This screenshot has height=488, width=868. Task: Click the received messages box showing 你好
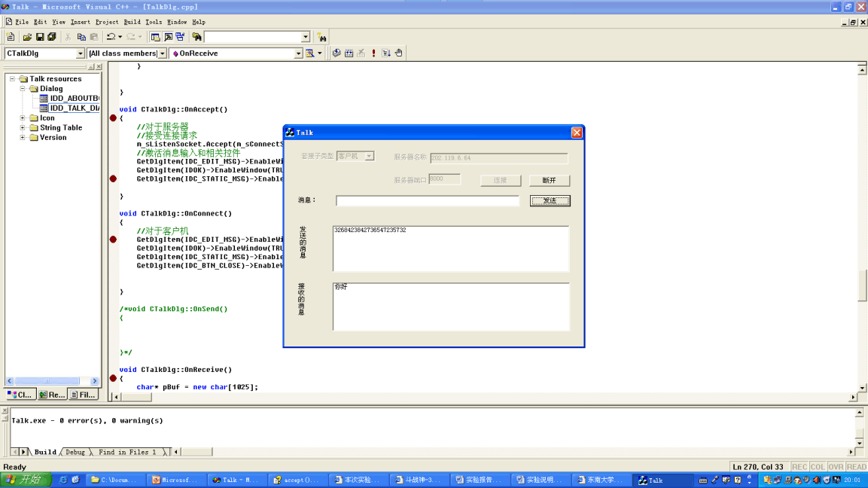click(451, 307)
